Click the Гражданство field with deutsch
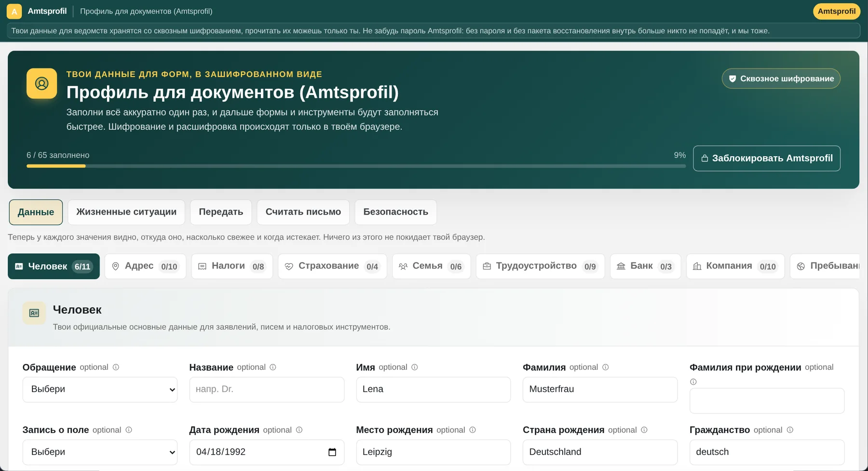Image resolution: width=868 pixels, height=471 pixels. [x=767, y=452]
